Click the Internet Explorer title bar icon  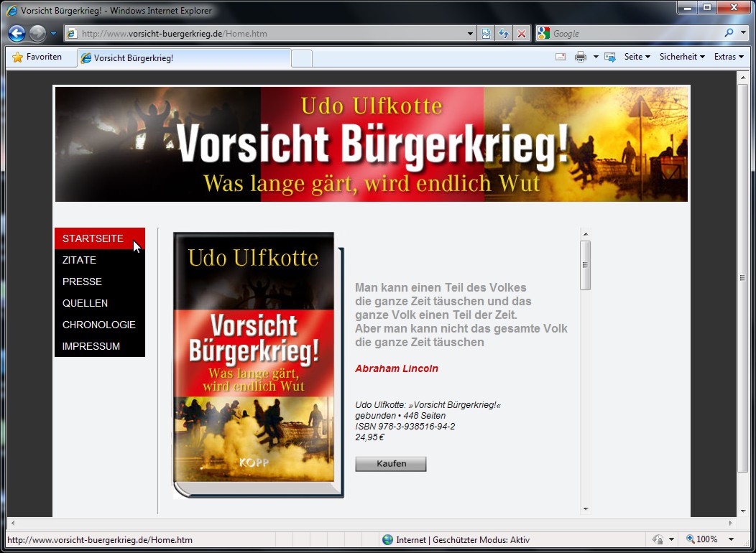tap(11, 10)
